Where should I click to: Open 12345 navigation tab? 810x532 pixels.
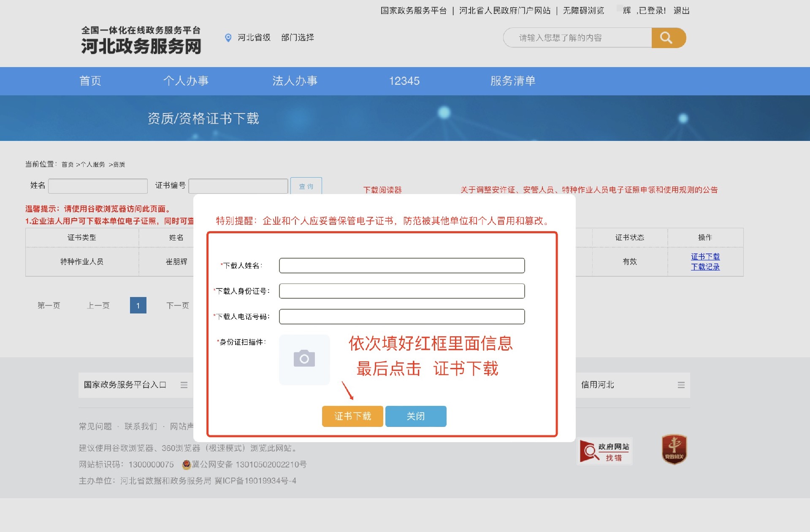pyautogui.click(x=404, y=81)
